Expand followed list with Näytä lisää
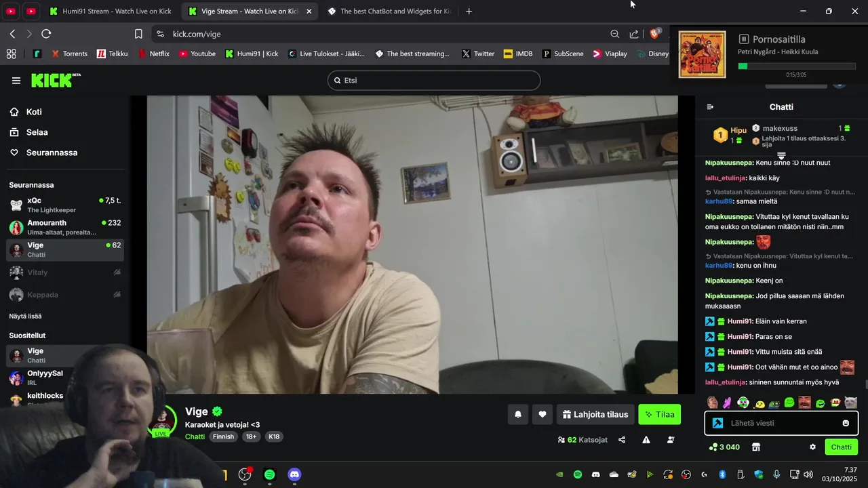Viewport: 868px width, 488px height. pyautogui.click(x=25, y=316)
